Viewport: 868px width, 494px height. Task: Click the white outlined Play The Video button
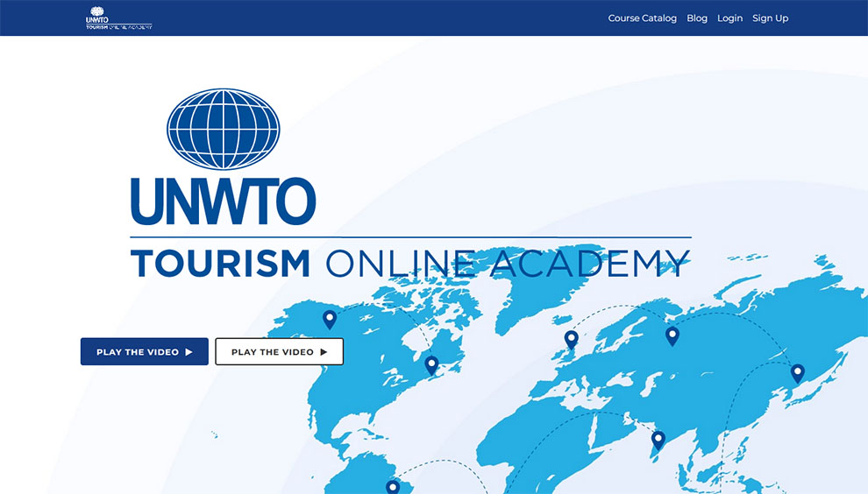point(279,352)
